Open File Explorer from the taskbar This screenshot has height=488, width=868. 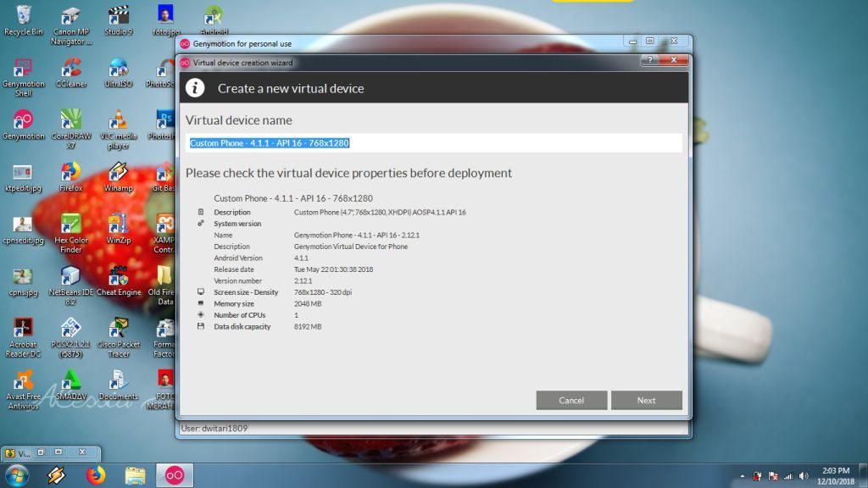point(135,475)
